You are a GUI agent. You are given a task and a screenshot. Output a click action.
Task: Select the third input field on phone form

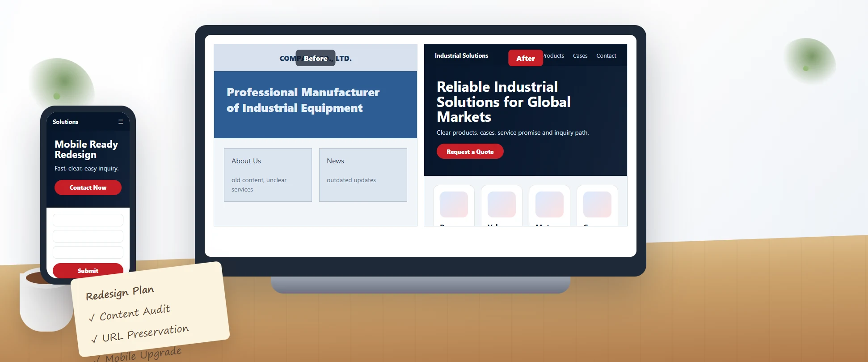click(x=88, y=252)
